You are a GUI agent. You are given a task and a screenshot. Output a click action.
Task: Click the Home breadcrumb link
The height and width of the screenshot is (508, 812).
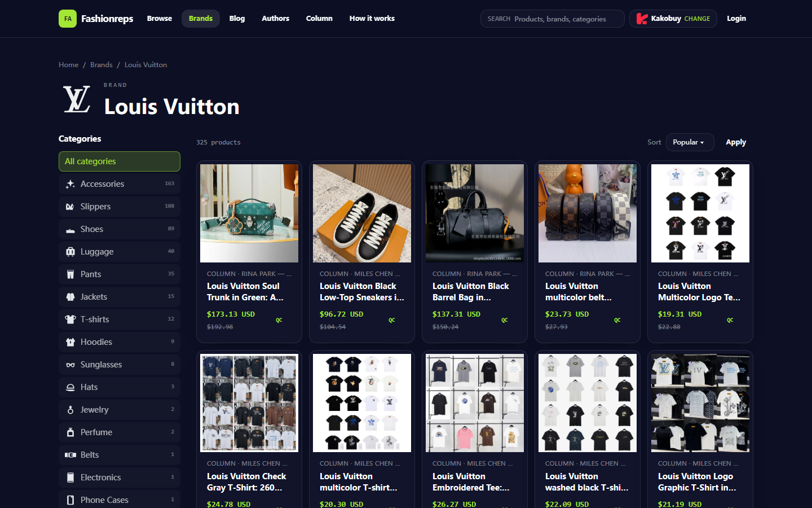click(x=69, y=65)
